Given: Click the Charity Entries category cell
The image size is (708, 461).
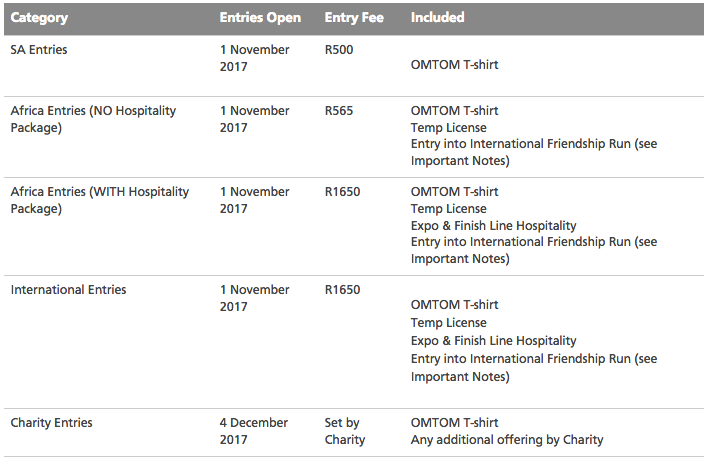Looking at the screenshot, I should click(51, 423).
